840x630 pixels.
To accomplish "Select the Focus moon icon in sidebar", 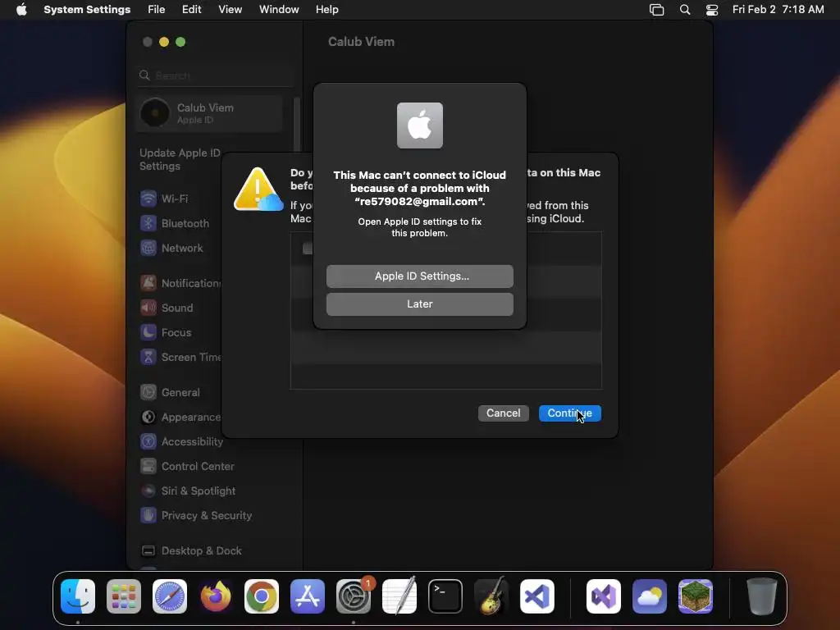I will coord(148,332).
